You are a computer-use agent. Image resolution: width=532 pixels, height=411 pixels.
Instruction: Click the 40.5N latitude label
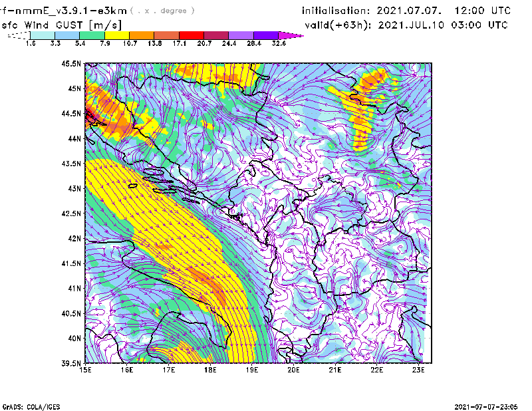71,313
